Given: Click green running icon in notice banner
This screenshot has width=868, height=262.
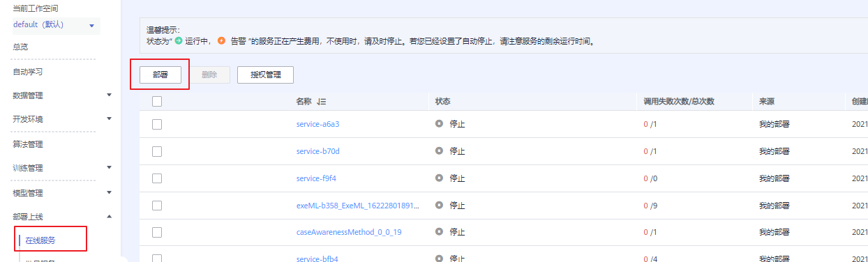Looking at the screenshot, I should click(179, 41).
